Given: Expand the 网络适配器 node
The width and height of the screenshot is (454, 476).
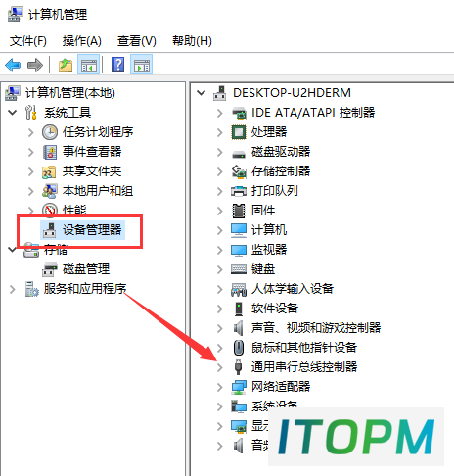Looking at the screenshot, I should point(220,387).
